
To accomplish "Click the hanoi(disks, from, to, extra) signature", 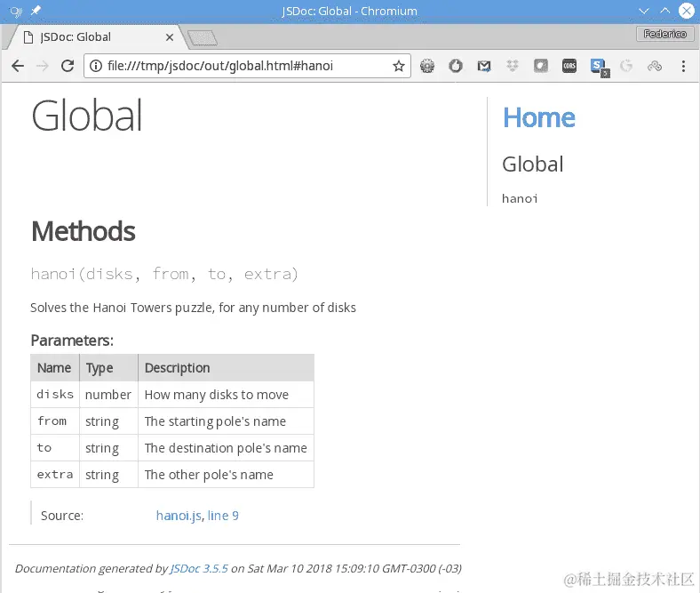I will (164, 274).
